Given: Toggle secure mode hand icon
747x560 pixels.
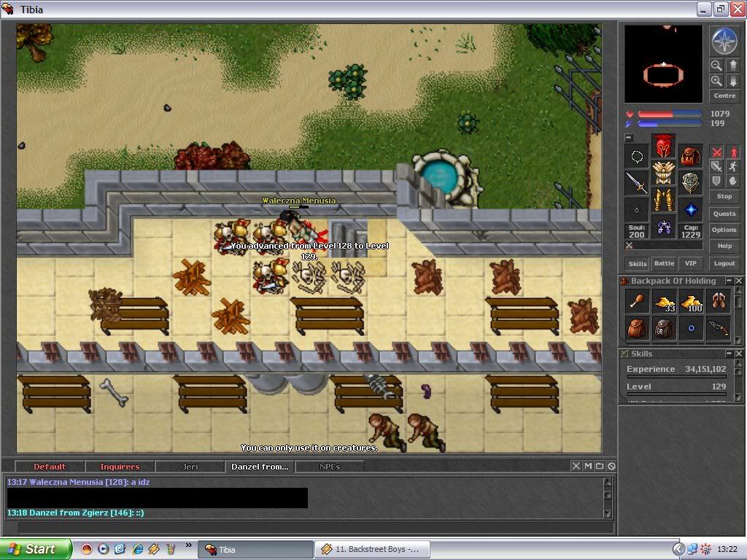Looking at the screenshot, I should click(732, 181).
